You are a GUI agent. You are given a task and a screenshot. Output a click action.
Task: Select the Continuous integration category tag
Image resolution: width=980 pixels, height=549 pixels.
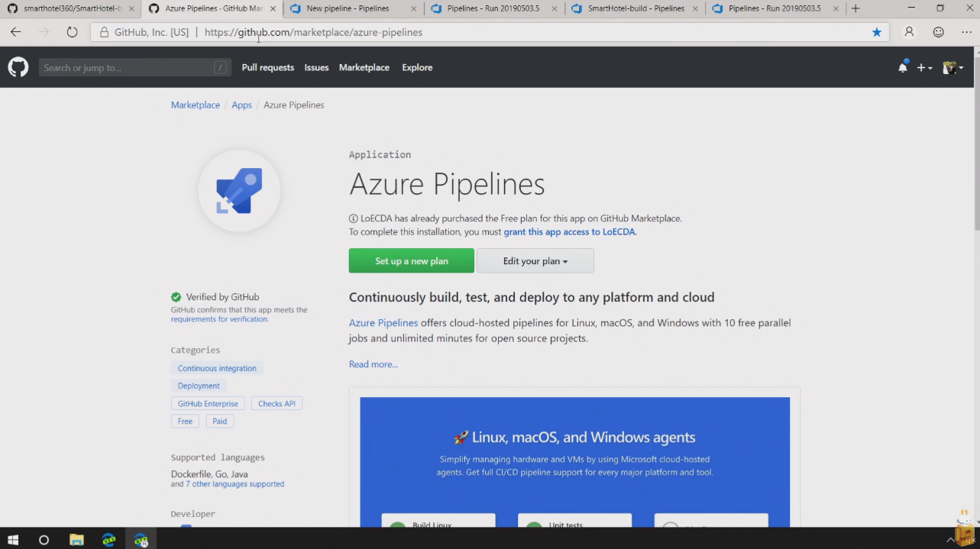tap(217, 368)
